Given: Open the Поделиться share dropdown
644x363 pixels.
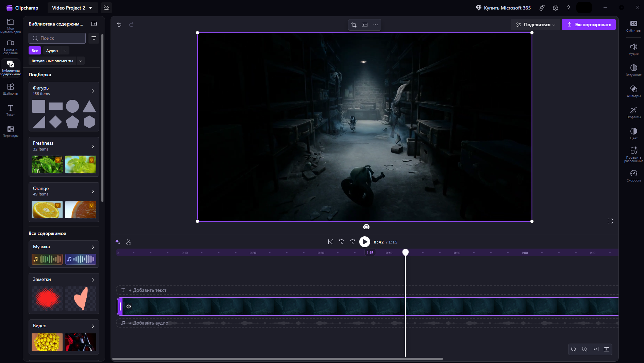Looking at the screenshot, I should point(535,25).
